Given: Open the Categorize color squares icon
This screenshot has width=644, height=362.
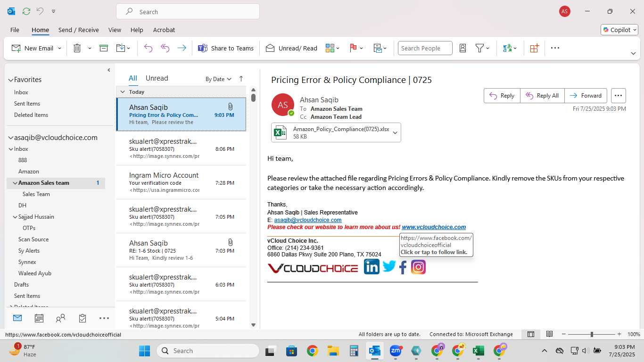Looking at the screenshot, I should (x=330, y=48).
